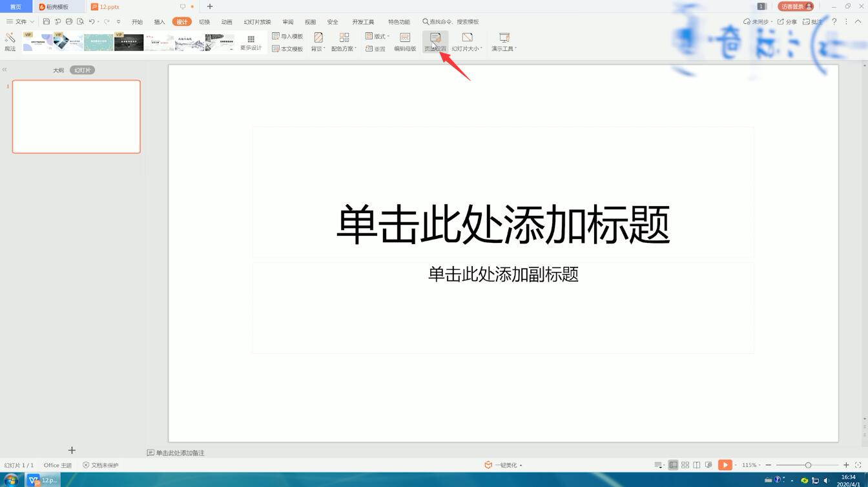Viewport: 868px width, 487px height.
Task: Click the print icon in quick toolbar
Action: click(x=69, y=22)
